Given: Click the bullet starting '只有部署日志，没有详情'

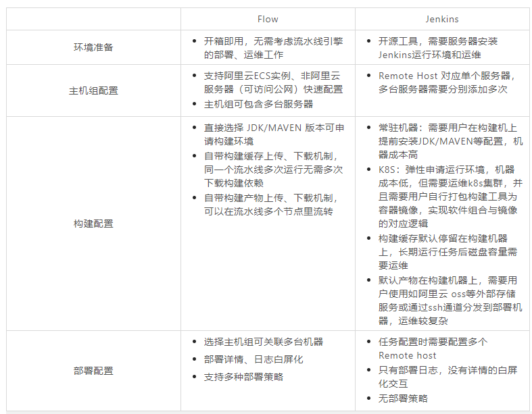Looking at the screenshot, I should pyautogui.click(x=448, y=377).
